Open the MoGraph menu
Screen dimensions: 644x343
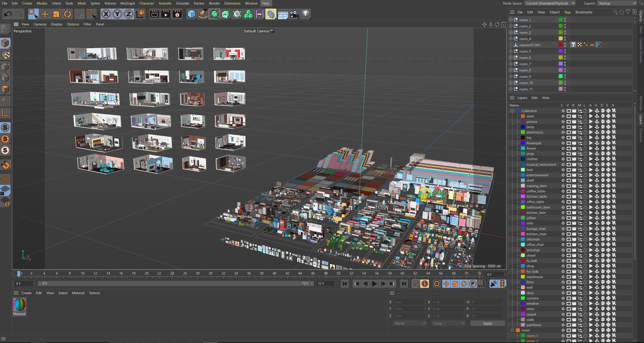click(x=128, y=3)
